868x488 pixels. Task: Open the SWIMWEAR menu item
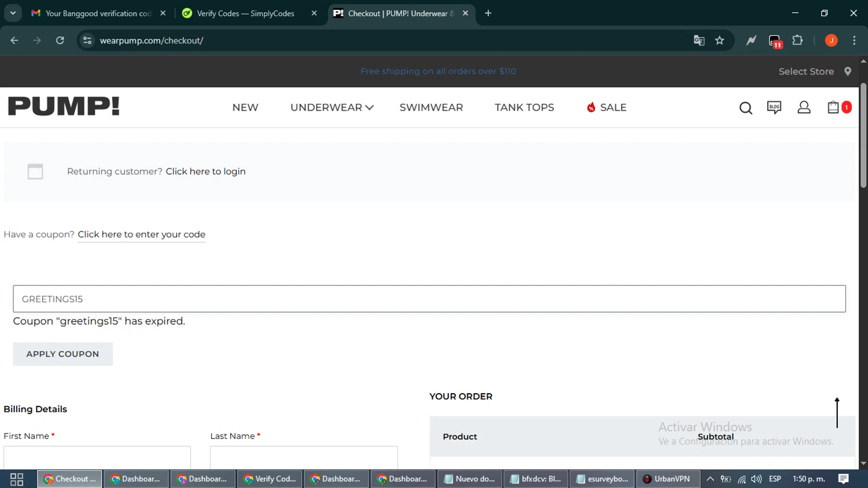[x=431, y=108]
